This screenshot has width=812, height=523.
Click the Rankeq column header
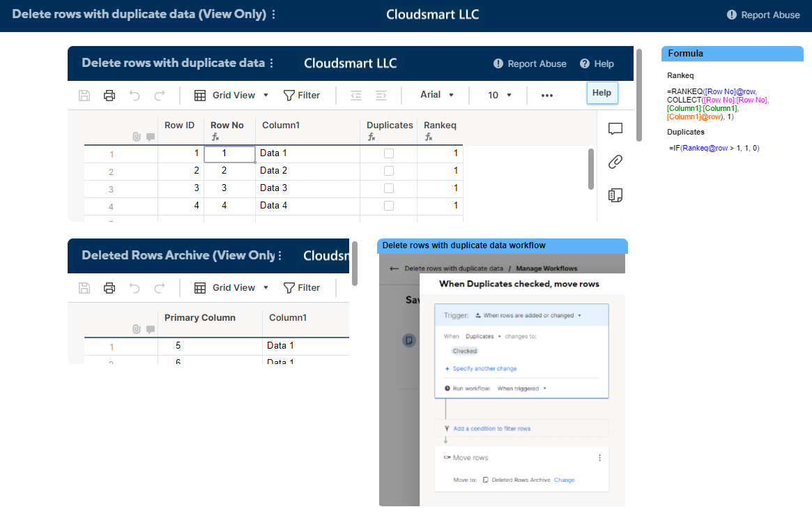440,126
